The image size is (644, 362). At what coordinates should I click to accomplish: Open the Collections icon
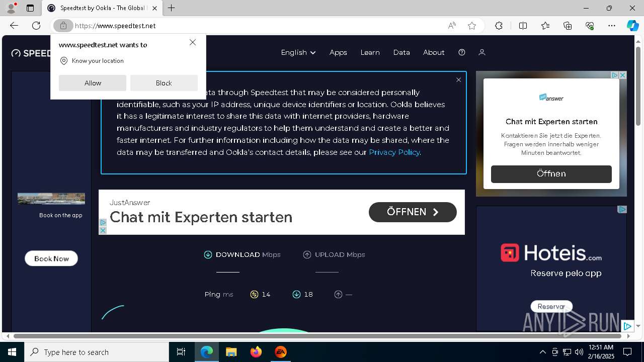tap(568, 26)
